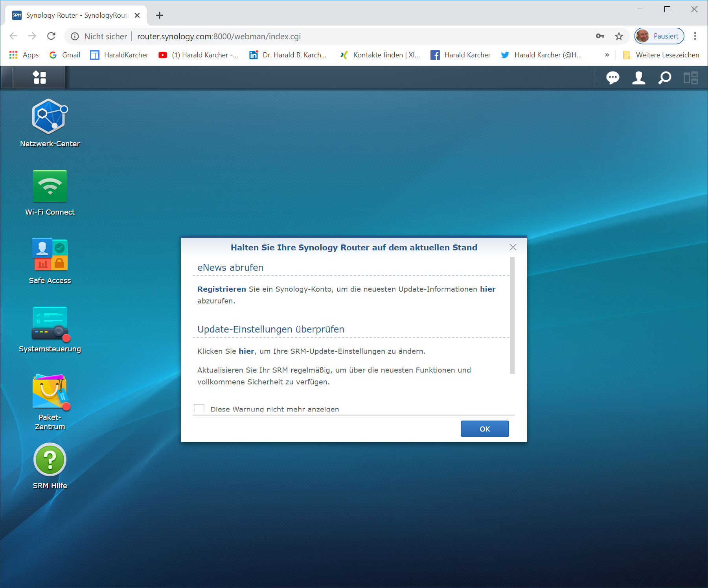Open the Facebook Harald Karcher bookmark

[x=460, y=55]
